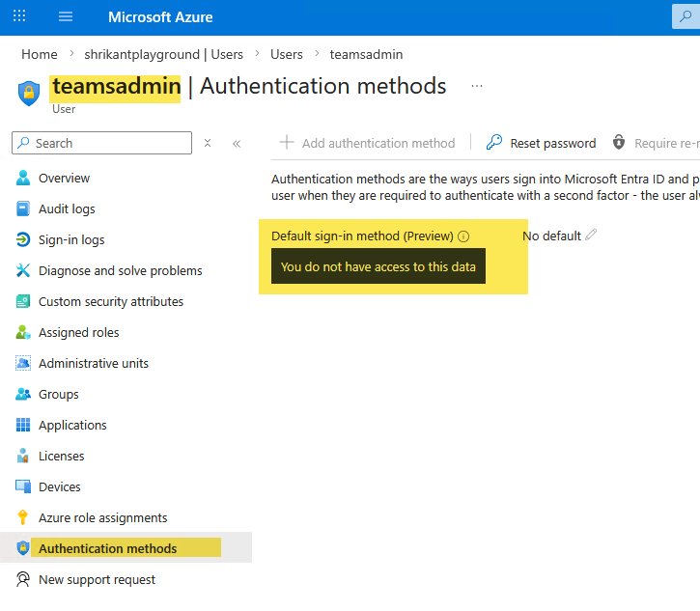Click the Groups people icon
Image resolution: width=700 pixels, height=611 pixels.
(23, 394)
